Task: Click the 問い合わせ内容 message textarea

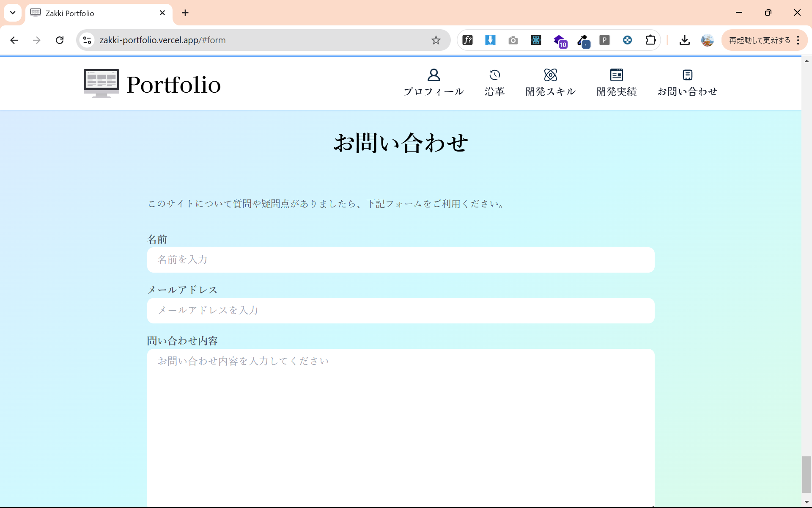Action: pyautogui.click(x=401, y=428)
